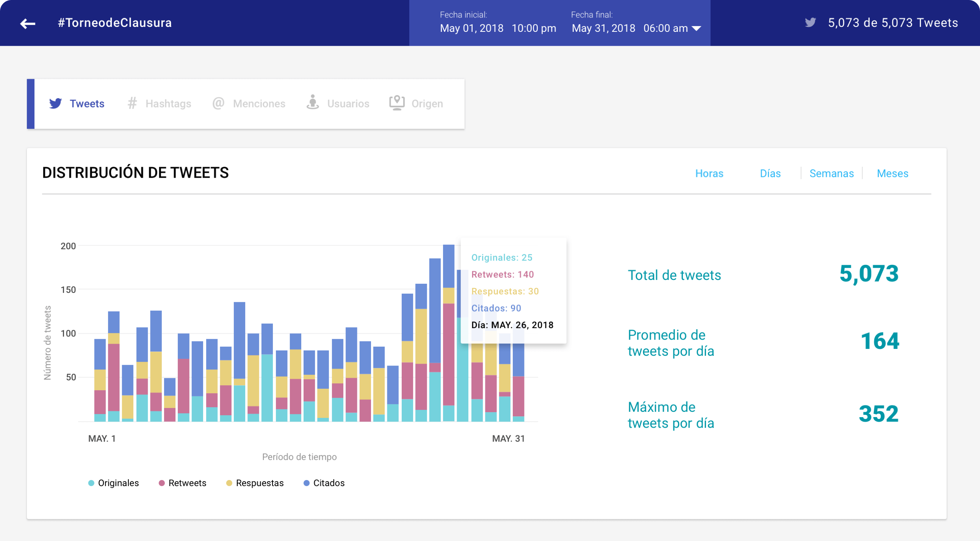Click the Hashtags hash symbol icon
Image resolution: width=980 pixels, height=541 pixels.
[132, 103]
